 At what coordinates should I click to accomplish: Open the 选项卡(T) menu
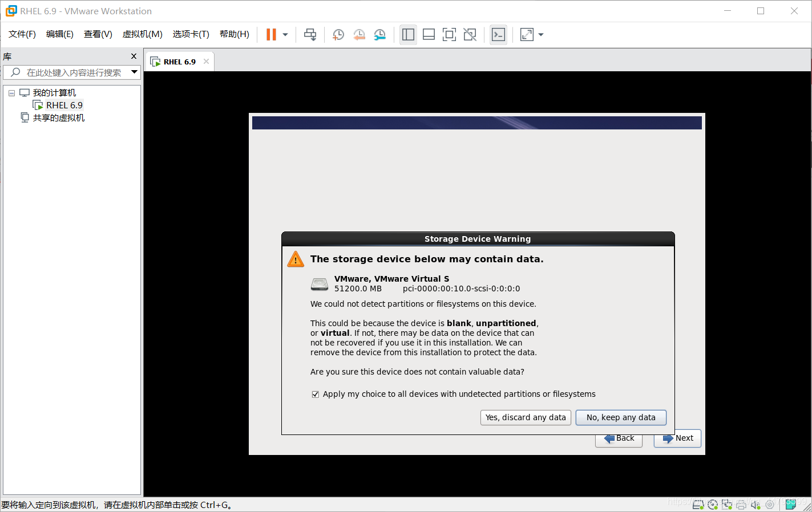coord(191,34)
